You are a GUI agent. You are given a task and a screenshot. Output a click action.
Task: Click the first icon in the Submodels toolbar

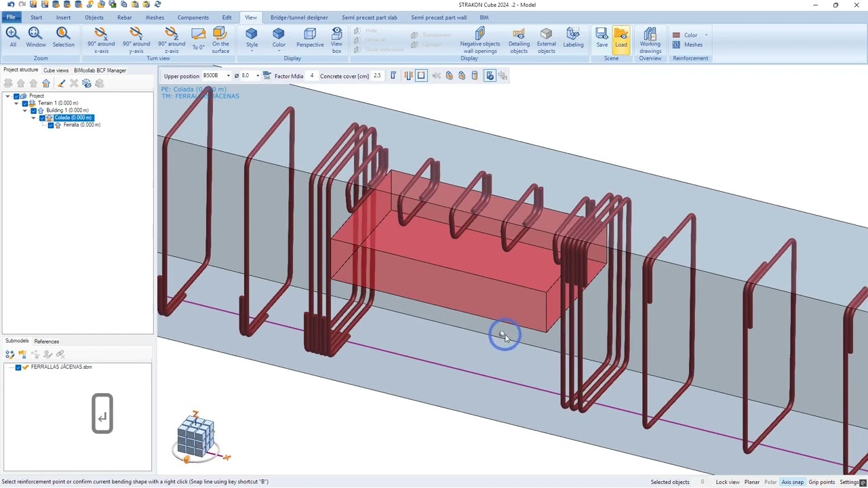tap(9, 354)
